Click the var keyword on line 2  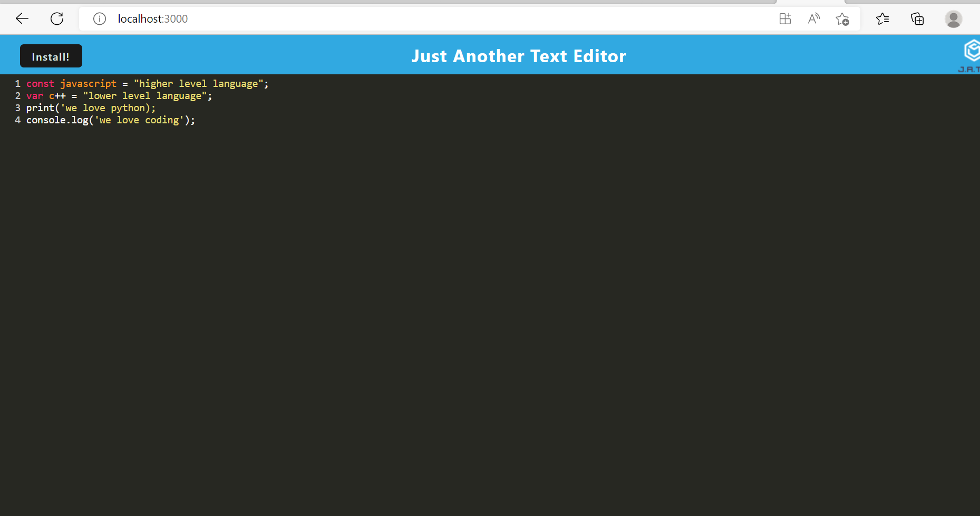[34, 95]
